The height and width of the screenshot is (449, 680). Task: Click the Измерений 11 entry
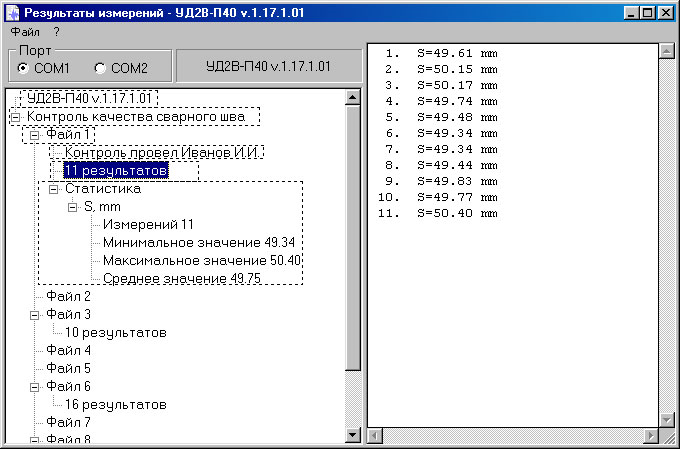coord(148,224)
